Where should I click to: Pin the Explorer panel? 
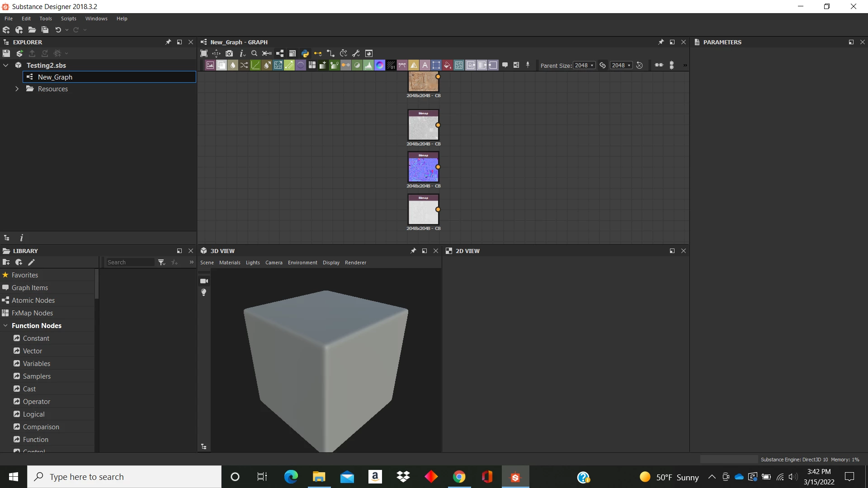click(168, 42)
